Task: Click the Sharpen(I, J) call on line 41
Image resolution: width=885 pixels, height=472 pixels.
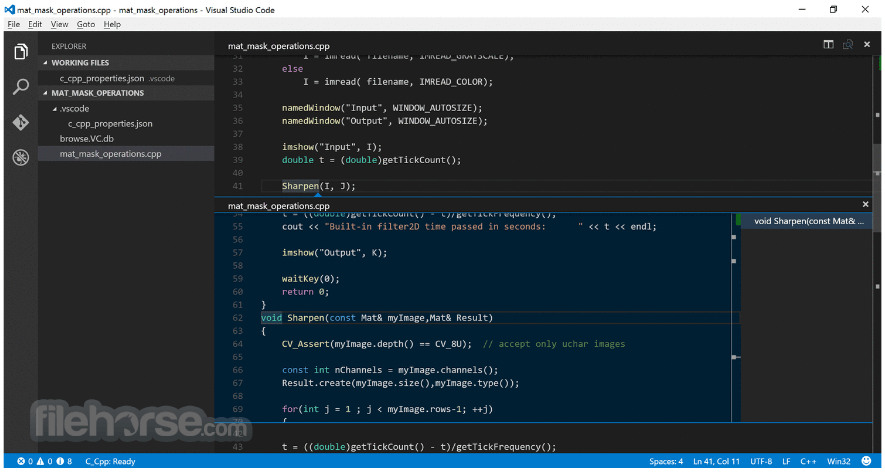Action: 318,186
